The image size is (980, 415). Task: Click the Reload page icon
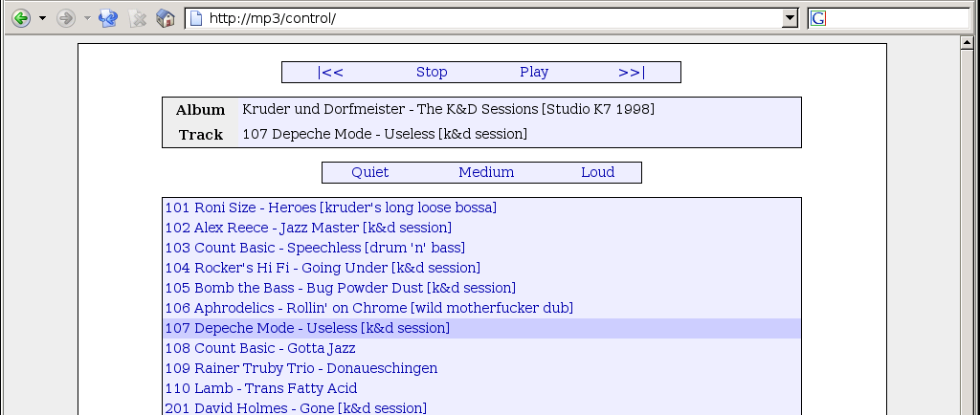coord(108,18)
